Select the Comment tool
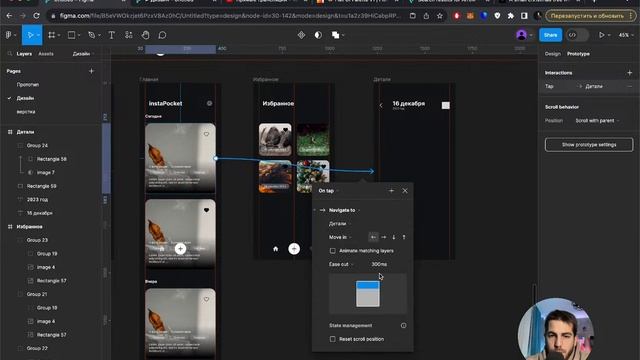 pyautogui.click(x=162, y=35)
